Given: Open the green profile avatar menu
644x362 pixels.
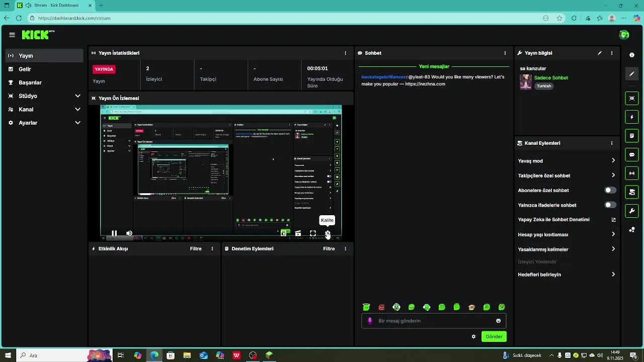Looking at the screenshot, I should click(x=624, y=35).
